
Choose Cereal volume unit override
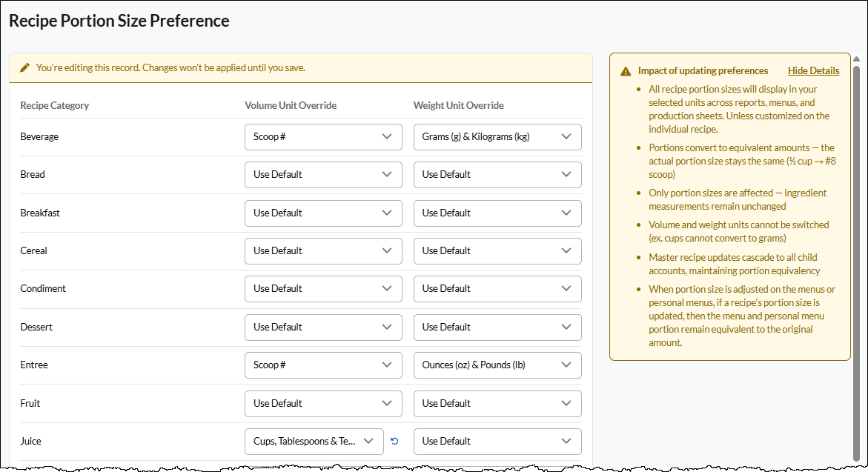coord(323,250)
